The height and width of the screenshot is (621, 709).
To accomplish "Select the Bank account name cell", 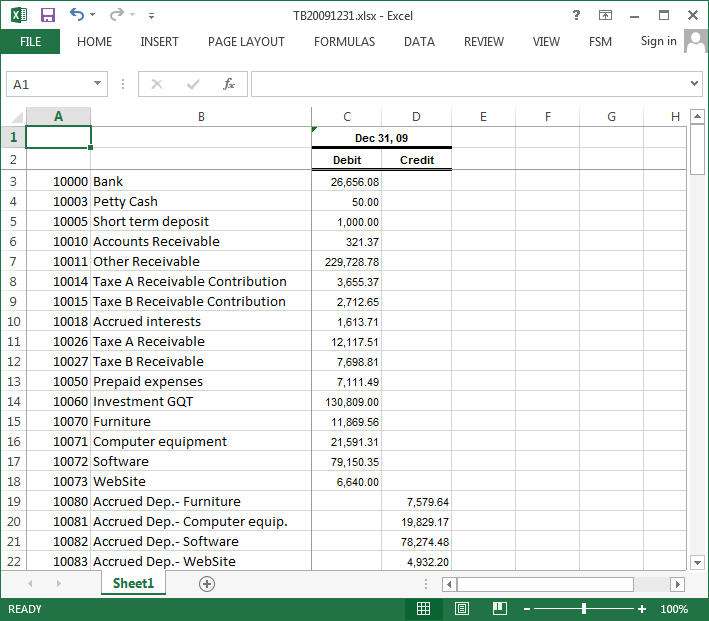I will tap(201, 181).
